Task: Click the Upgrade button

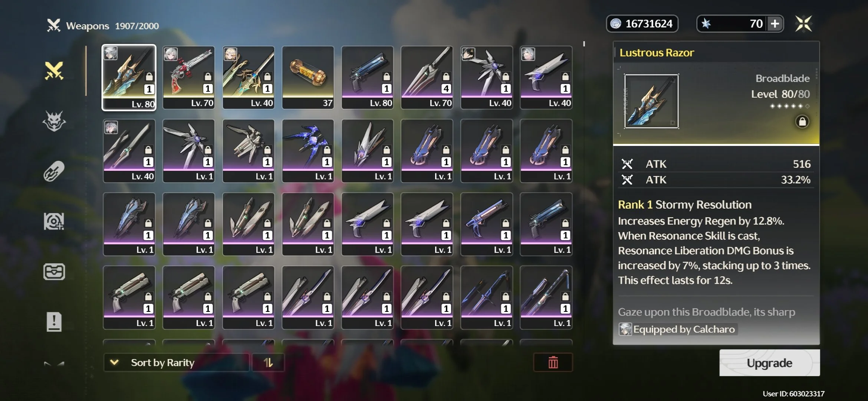Action: click(770, 363)
